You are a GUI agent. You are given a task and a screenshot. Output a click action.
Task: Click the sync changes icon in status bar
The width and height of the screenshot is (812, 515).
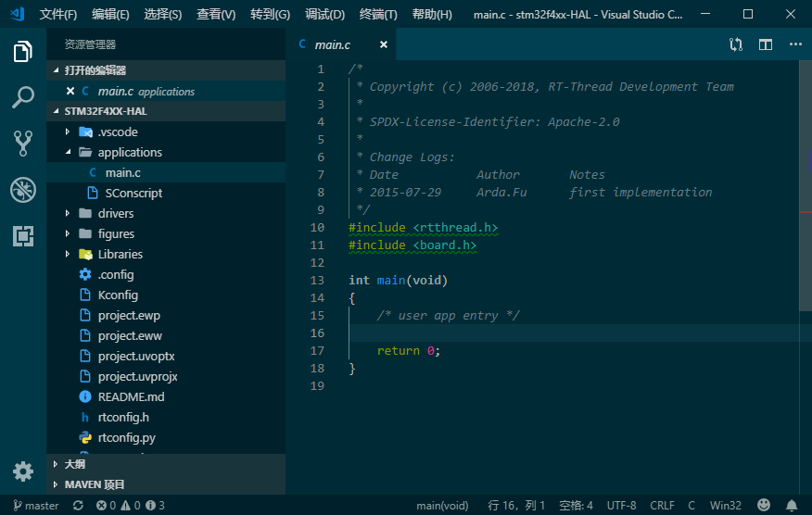click(78, 505)
